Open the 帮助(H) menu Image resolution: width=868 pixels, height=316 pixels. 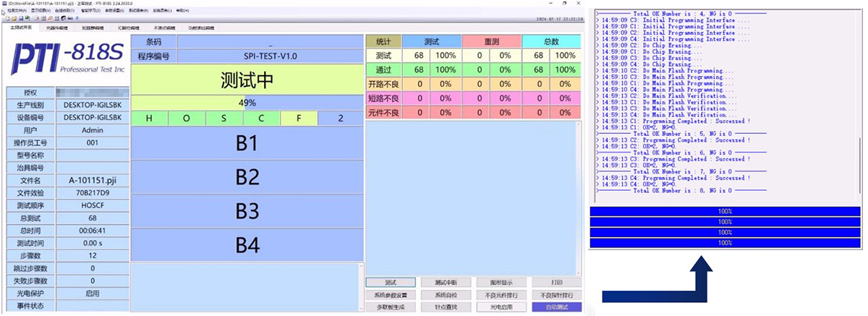click(183, 12)
